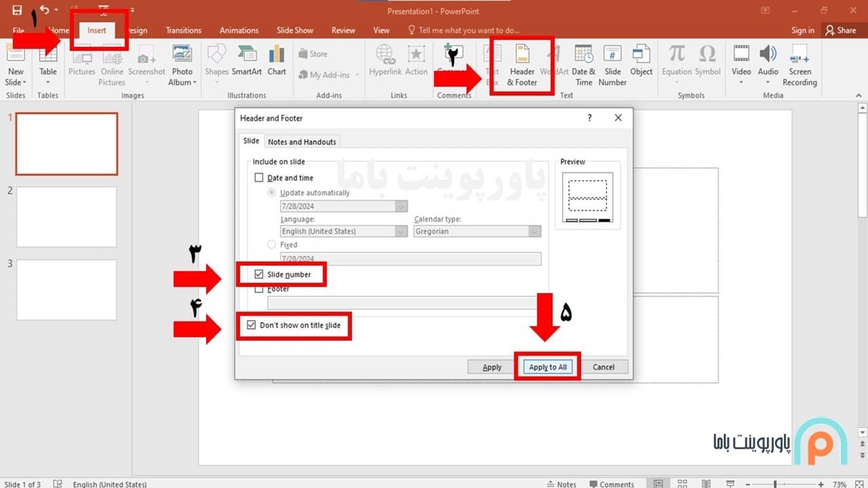This screenshot has height=488, width=868.
Task: Open the Header & Footer tool
Action: point(521,66)
